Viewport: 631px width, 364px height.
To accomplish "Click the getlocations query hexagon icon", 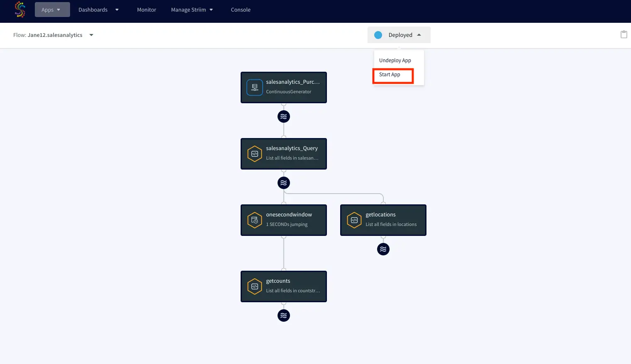I will click(354, 220).
